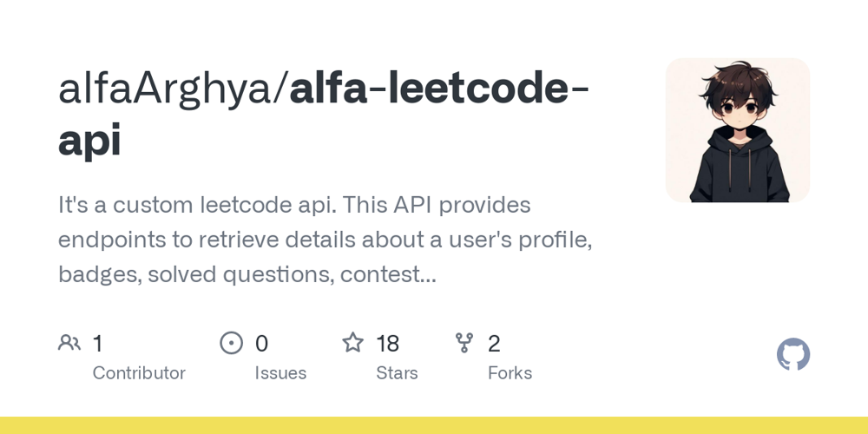The image size is (868, 434).
Task: Click the stars count number 18
Action: pos(388,344)
